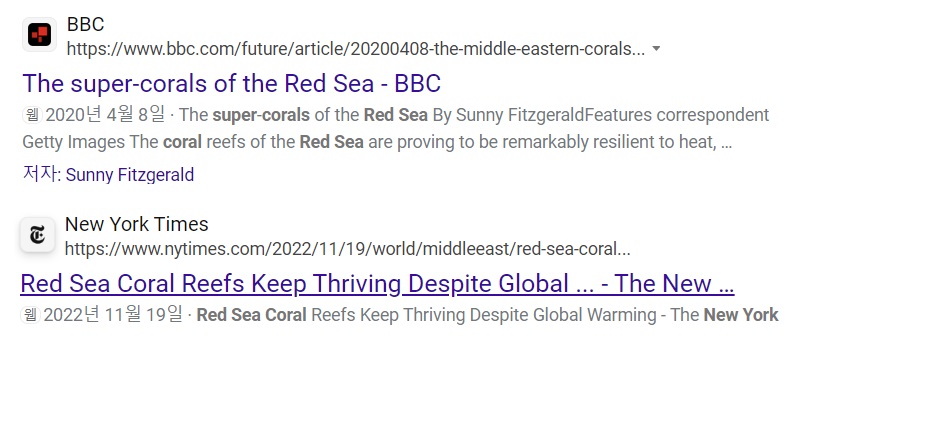Screen dimensions: 950x433
Task: Click the New York Times favicon icon
Action: pos(37,236)
